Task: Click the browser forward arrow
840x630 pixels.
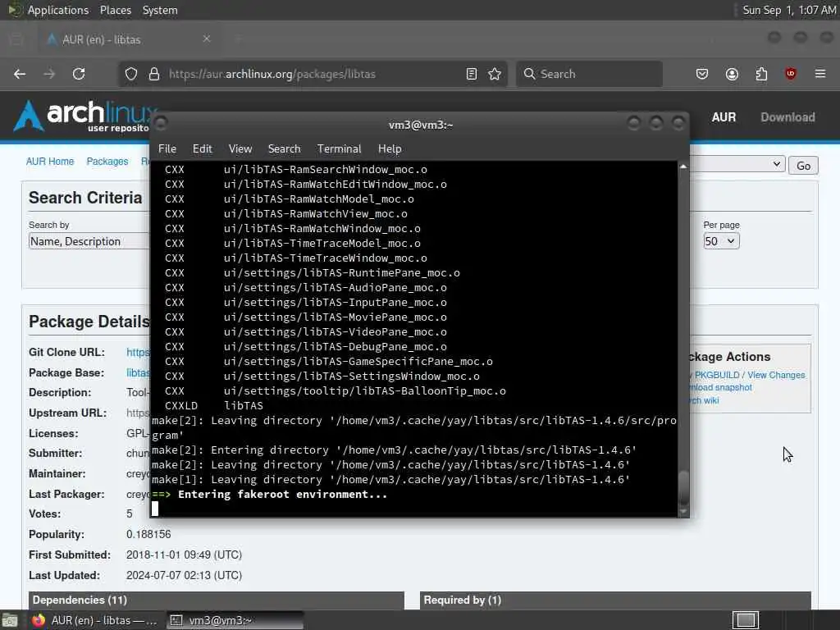Action: [49, 74]
